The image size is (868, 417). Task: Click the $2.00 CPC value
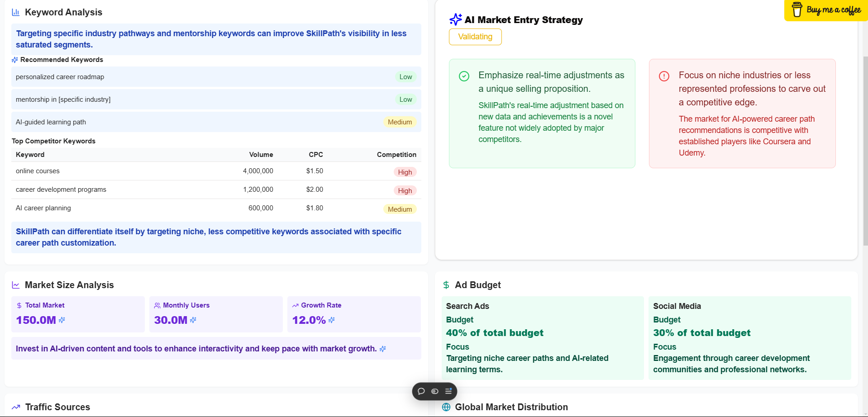pos(315,190)
